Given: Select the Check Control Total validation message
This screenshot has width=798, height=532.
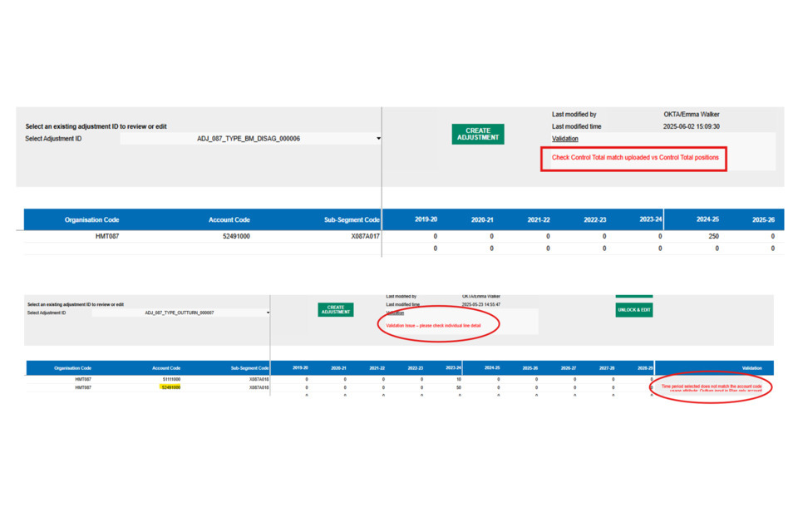Looking at the screenshot, I should coord(634,157).
